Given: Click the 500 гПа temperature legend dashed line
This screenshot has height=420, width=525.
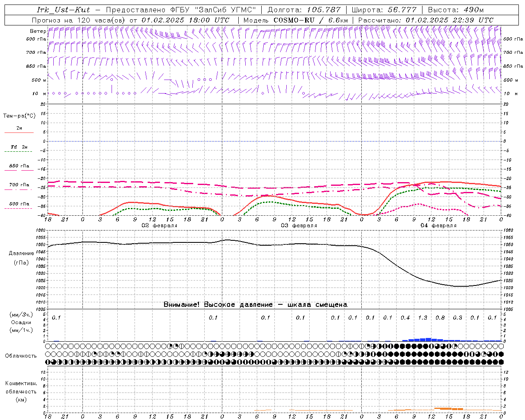Looking at the screenshot, I should coord(19,208).
